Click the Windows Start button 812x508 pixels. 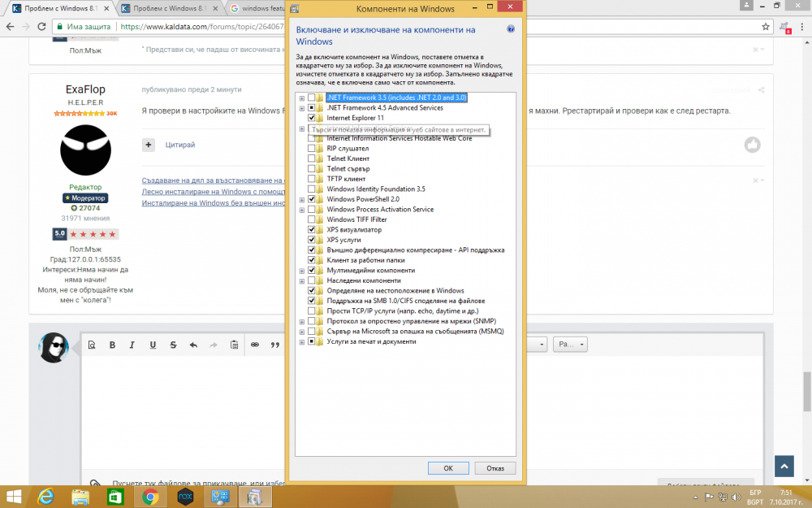[14, 497]
